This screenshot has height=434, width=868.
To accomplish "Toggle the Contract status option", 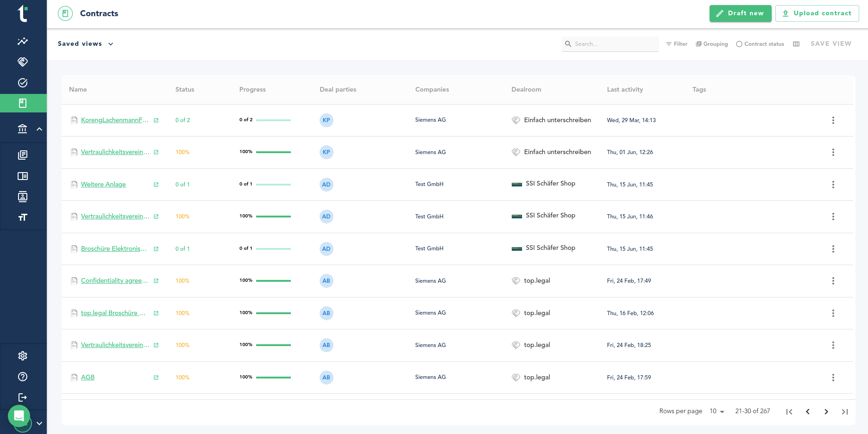I will pos(760,44).
